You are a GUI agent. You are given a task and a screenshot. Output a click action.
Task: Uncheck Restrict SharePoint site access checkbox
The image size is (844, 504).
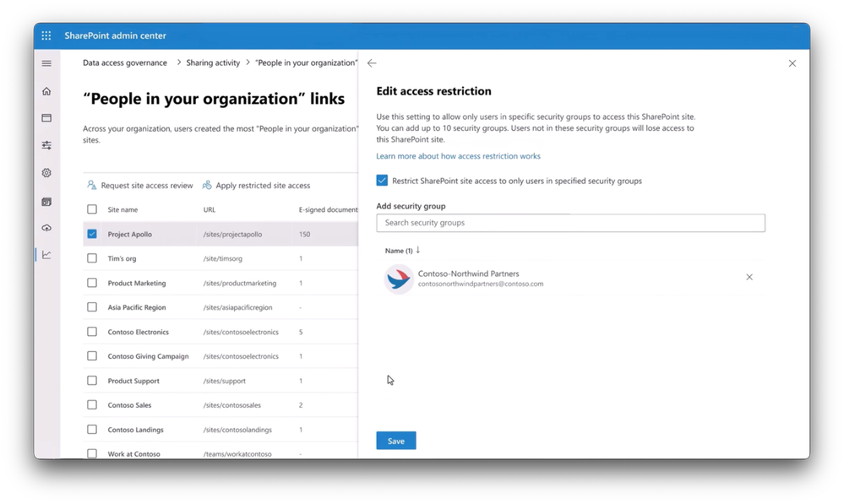[x=382, y=181]
